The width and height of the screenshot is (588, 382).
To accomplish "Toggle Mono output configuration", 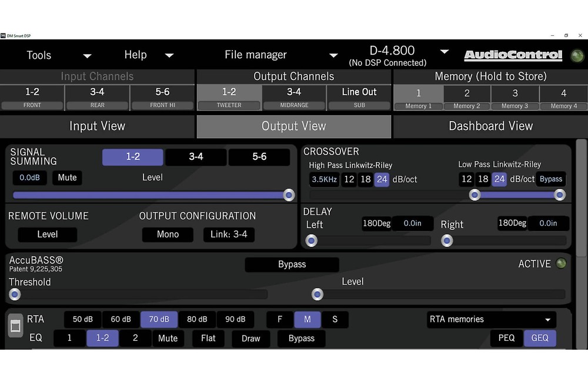I will (168, 234).
